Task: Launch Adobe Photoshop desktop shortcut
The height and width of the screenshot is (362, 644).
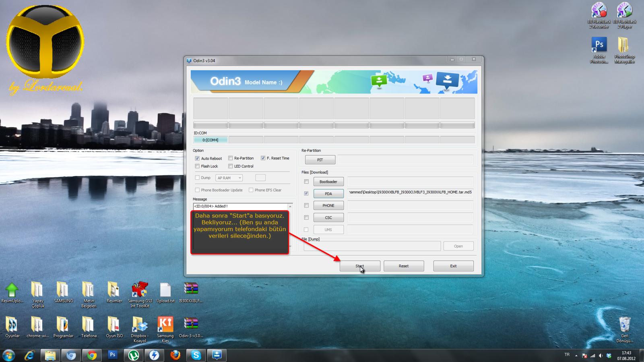Action: click(x=599, y=50)
